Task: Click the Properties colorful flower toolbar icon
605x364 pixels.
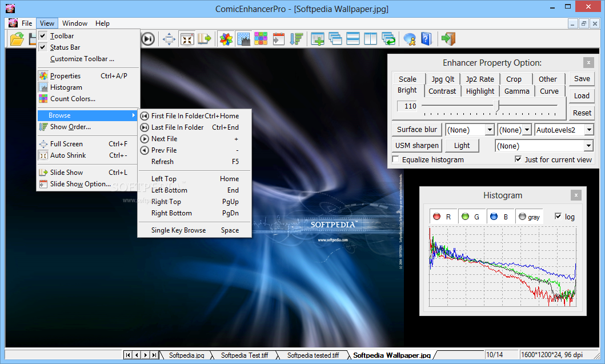Action: [226, 39]
